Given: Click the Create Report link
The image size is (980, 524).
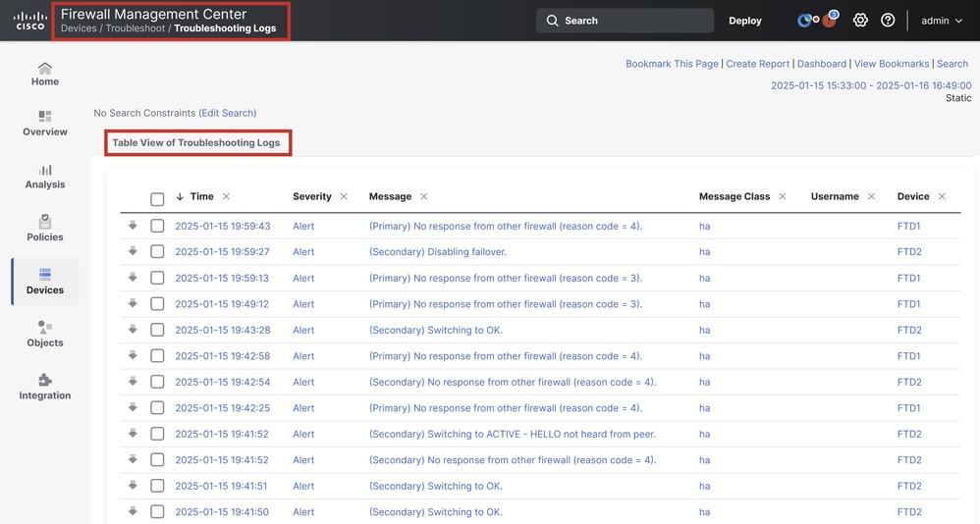Looking at the screenshot, I should (757, 64).
